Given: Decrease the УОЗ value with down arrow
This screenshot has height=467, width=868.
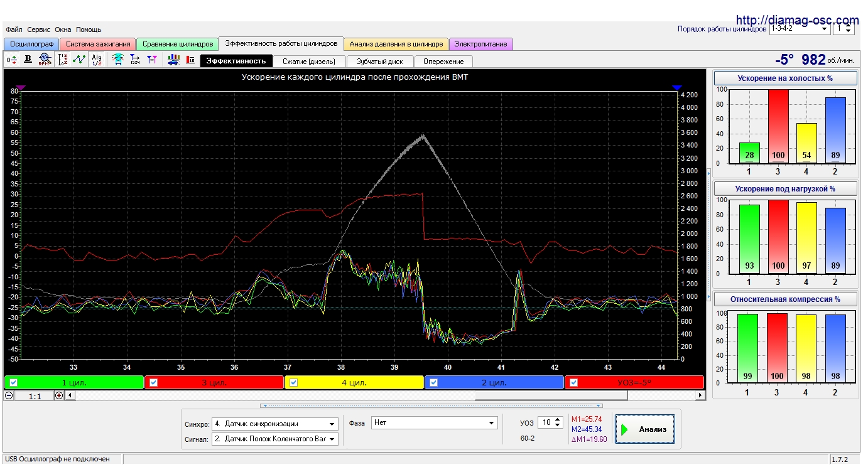Looking at the screenshot, I should (557, 426).
